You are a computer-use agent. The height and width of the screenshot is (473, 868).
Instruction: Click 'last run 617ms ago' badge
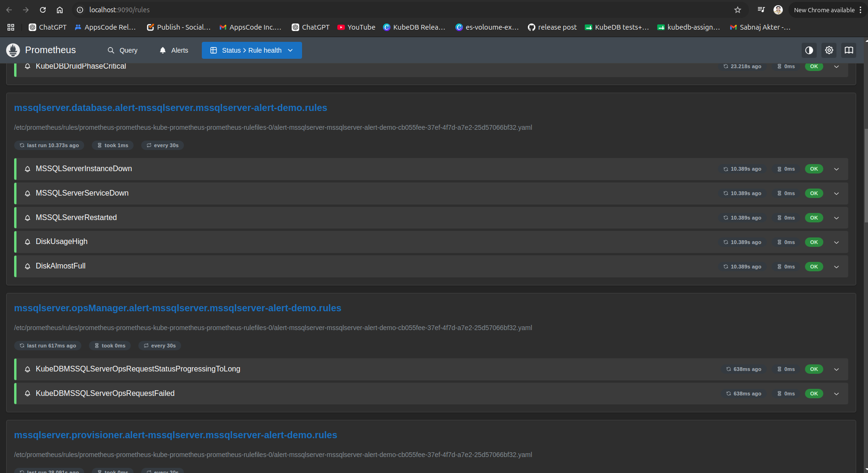[48, 346]
